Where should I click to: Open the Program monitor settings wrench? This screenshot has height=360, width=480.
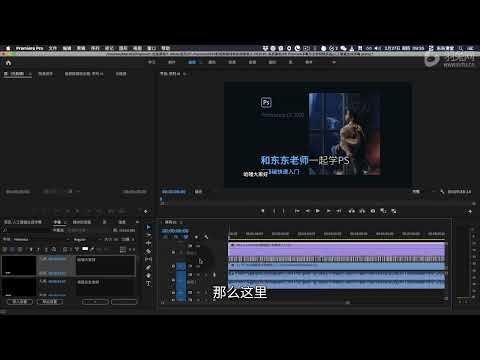tap(442, 192)
